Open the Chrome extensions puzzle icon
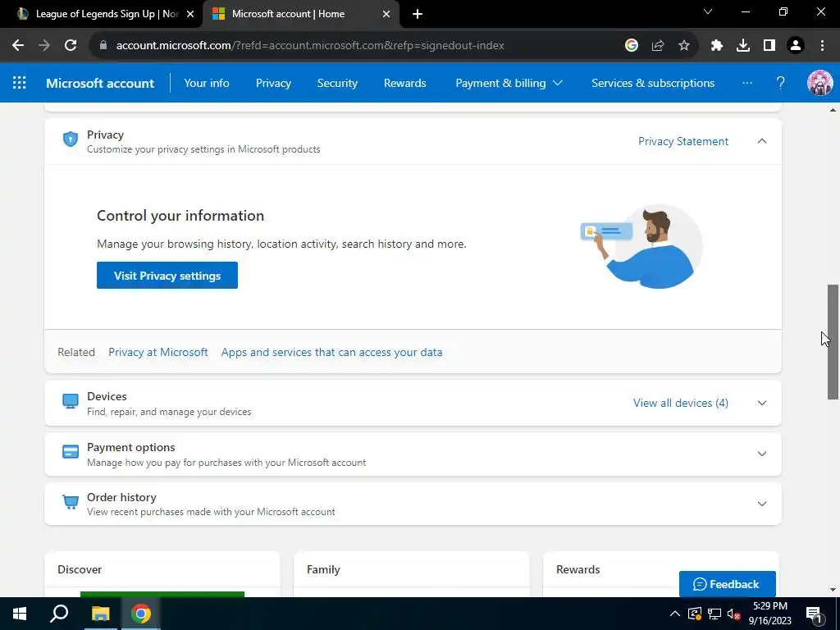The height and width of the screenshot is (630, 840). pos(717,46)
